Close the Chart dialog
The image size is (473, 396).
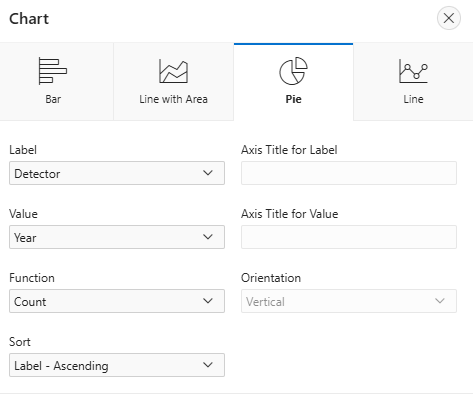pos(449,18)
